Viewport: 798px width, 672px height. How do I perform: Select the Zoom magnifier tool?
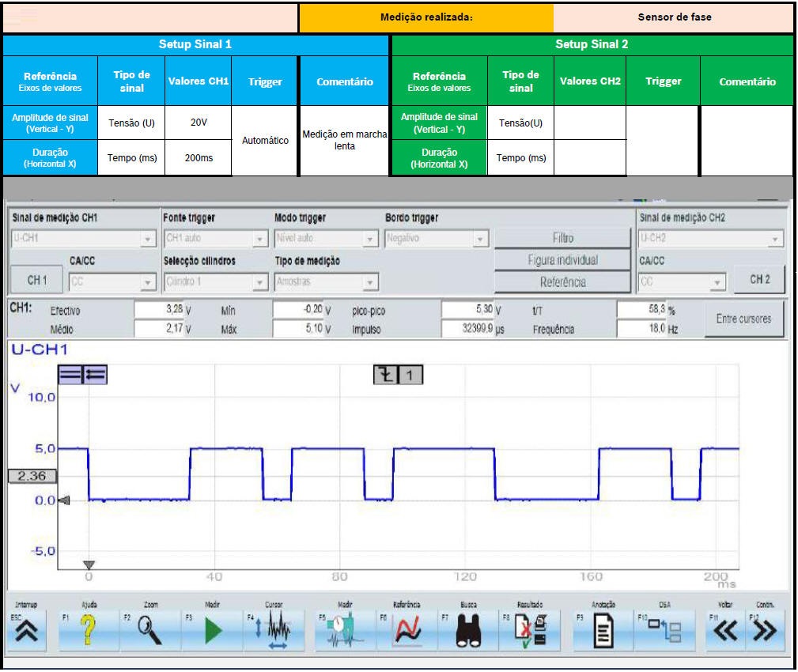point(149,633)
